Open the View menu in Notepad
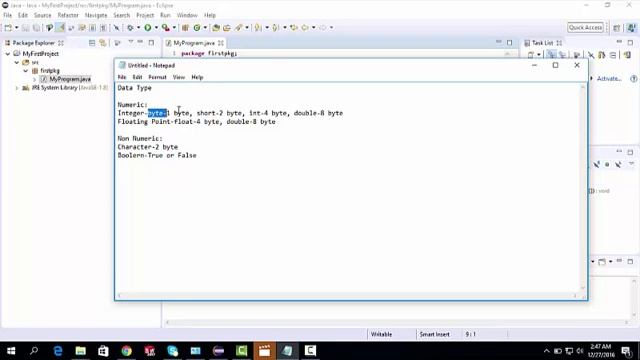This screenshot has width=640, height=360. (x=179, y=77)
